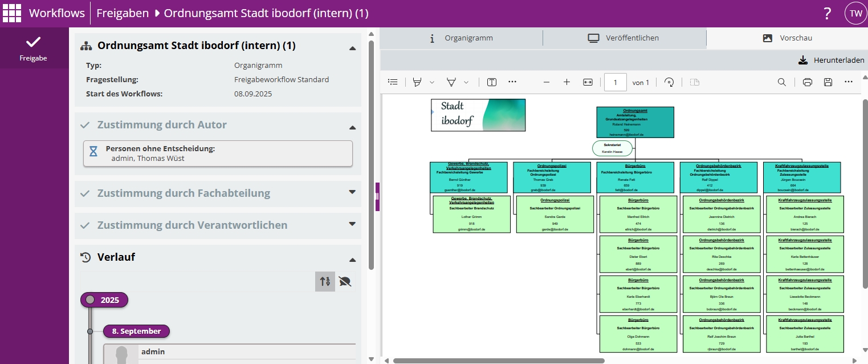This screenshot has height=364, width=868.
Task: Zoom in on the PDF preview
Action: pyautogui.click(x=567, y=82)
